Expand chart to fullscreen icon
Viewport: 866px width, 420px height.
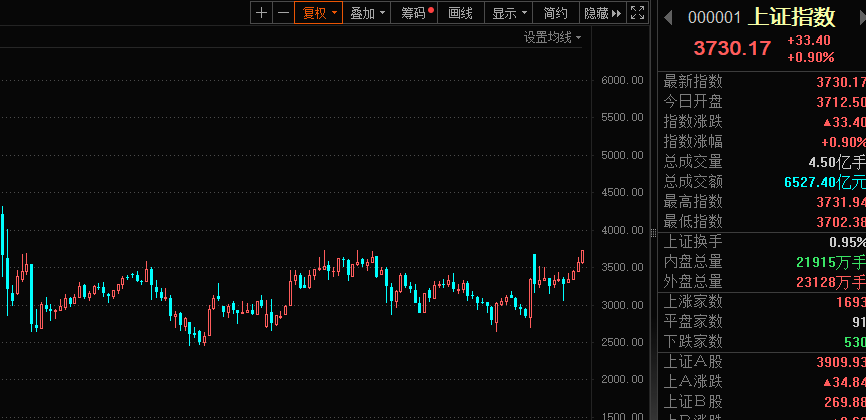(x=637, y=13)
